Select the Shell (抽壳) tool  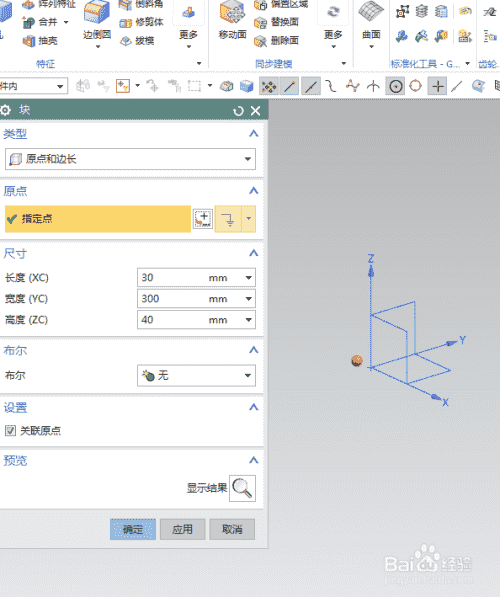point(29,40)
